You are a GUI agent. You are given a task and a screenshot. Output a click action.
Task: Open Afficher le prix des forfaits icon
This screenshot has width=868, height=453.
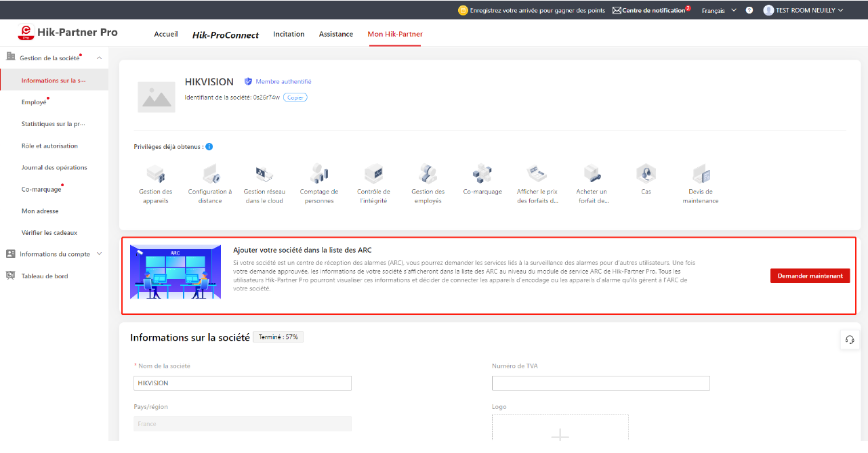tap(537, 174)
